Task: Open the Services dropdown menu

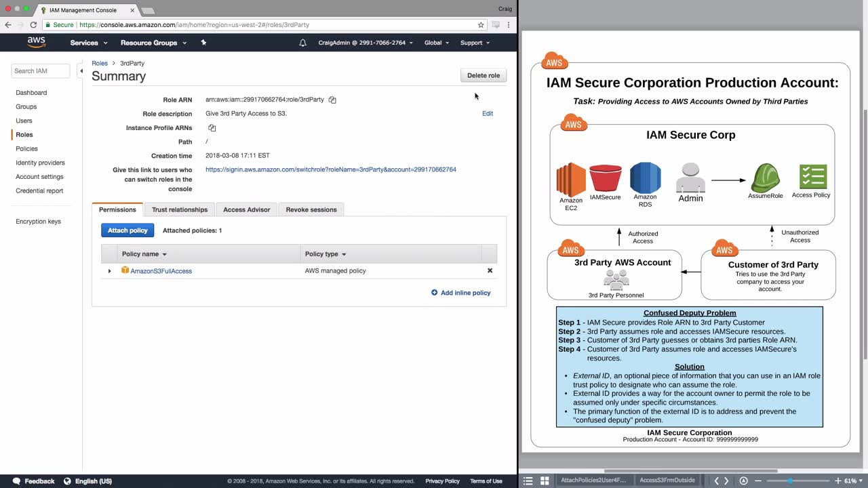Action: coord(89,43)
